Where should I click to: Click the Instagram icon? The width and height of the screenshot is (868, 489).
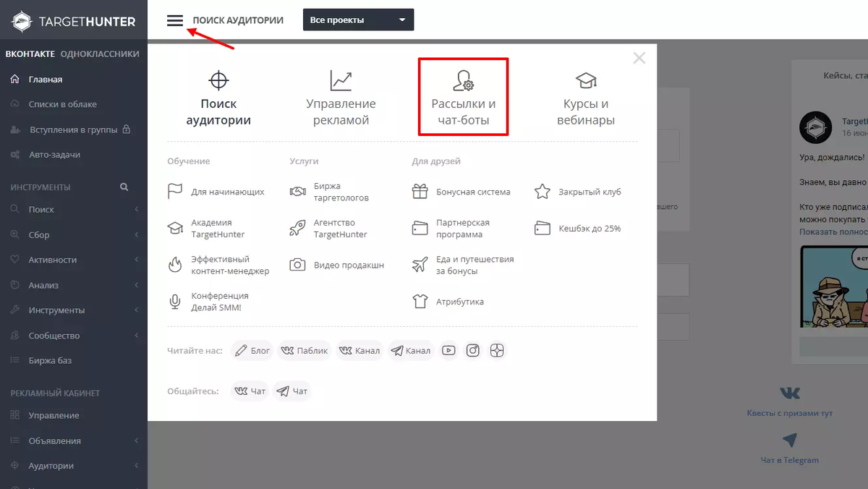point(473,350)
